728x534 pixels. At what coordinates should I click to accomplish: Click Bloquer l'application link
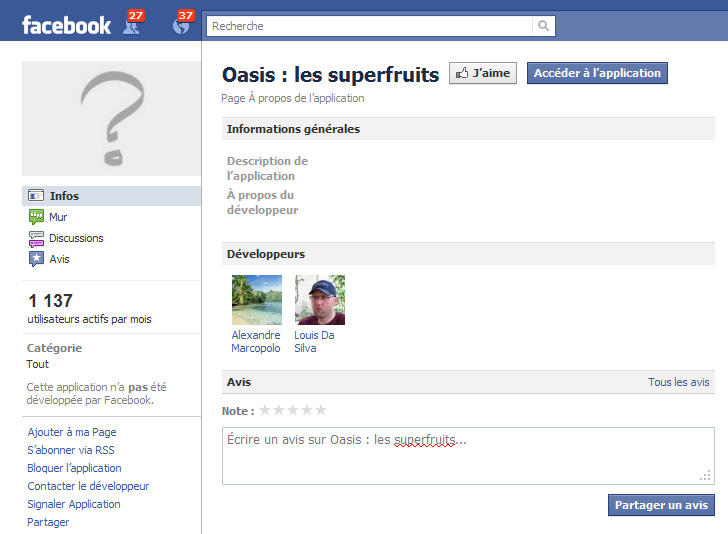click(74, 468)
